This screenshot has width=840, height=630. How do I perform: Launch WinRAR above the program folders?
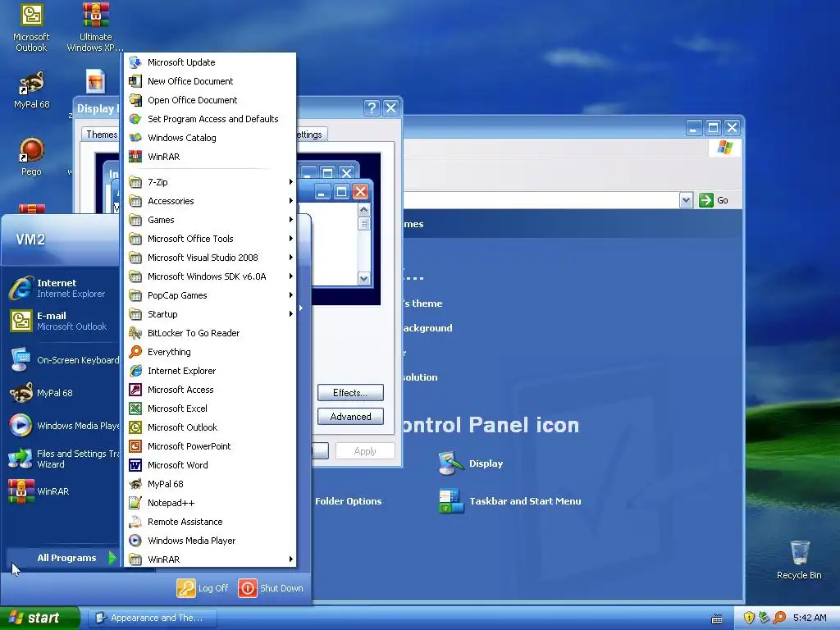tap(210, 157)
